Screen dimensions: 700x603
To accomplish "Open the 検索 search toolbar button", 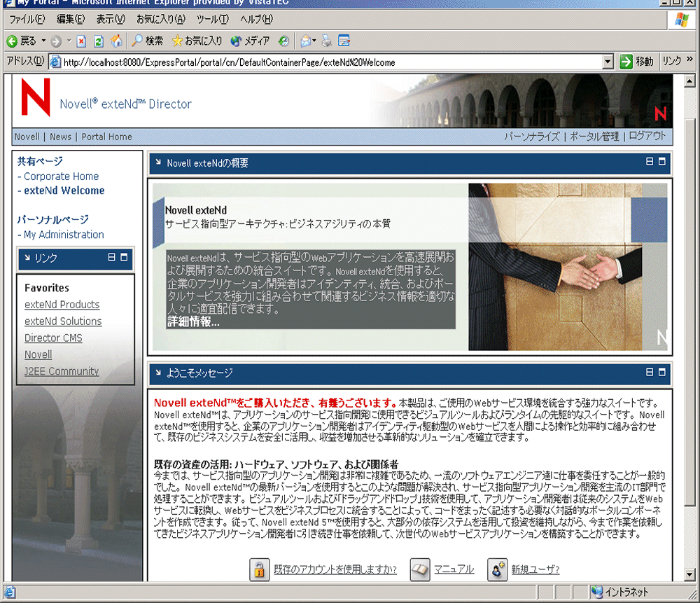I will 148,41.
